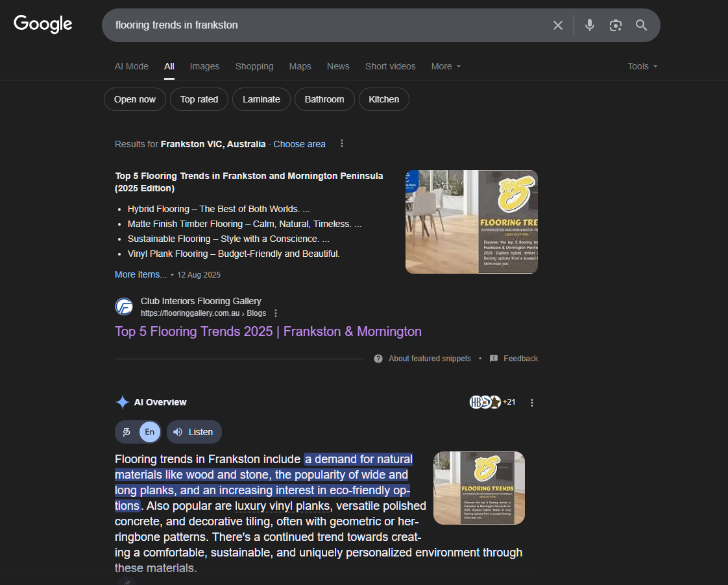Viewport: 728px width, 585px height.
Task: Click the Feedback flag icon
Action: pos(494,359)
